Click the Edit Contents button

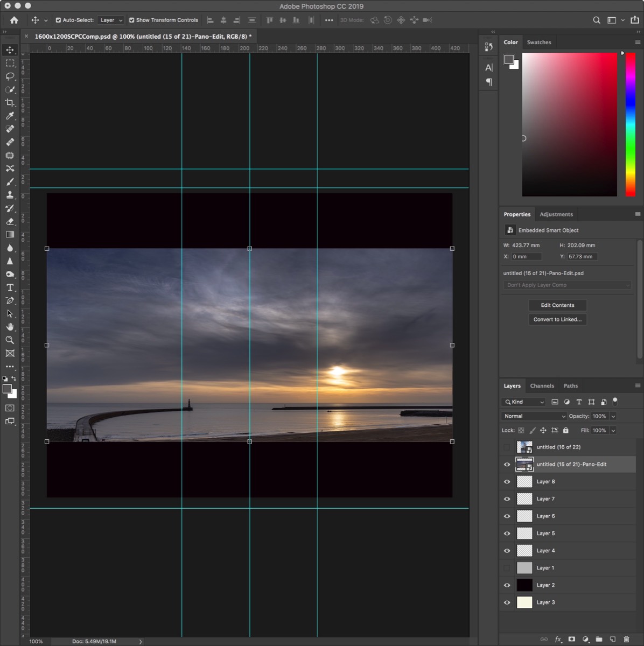click(557, 305)
